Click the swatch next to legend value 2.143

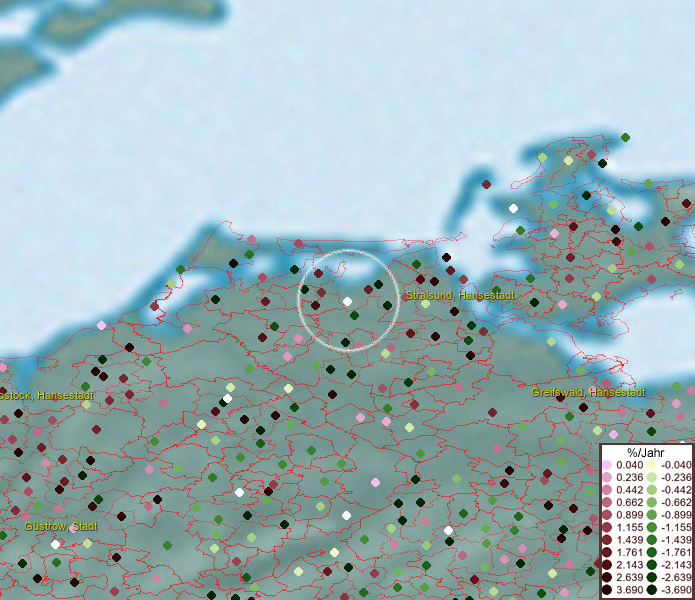[607, 565]
